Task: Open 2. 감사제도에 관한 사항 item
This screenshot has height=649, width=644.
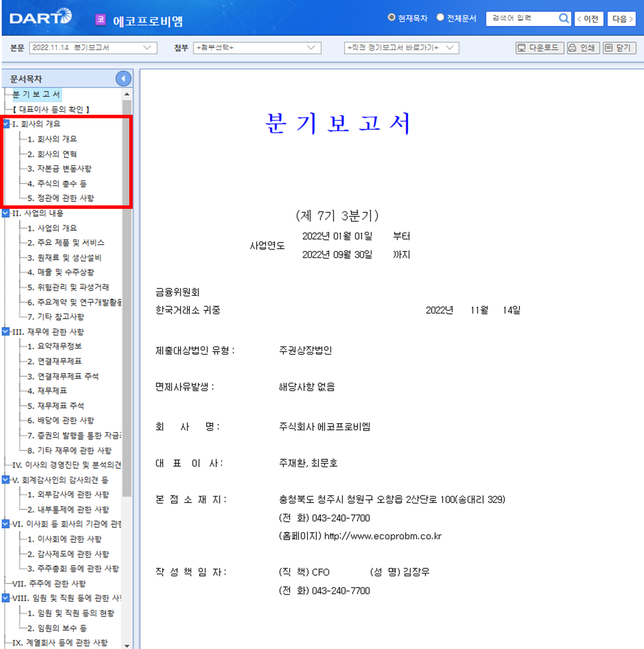Action: click(x=68, y=554)
